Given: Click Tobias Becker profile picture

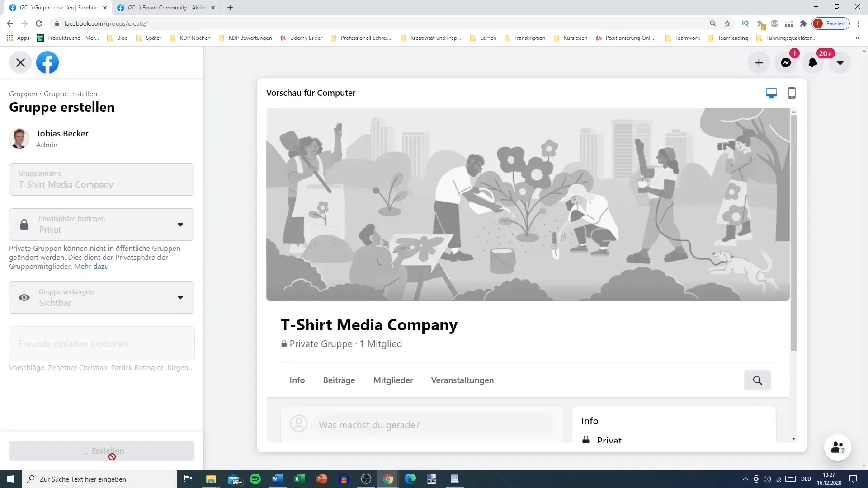Looking at the screenshot, I should (19, 139).
